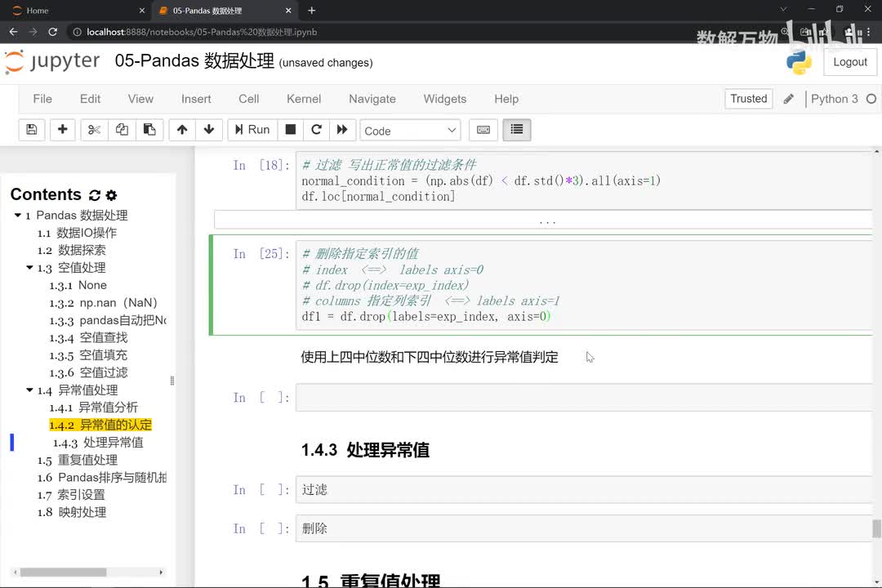The height and width of the screenshot is (588, 882).
Task: Toggle the table of contents sidebar
Action: coord(516,130)
